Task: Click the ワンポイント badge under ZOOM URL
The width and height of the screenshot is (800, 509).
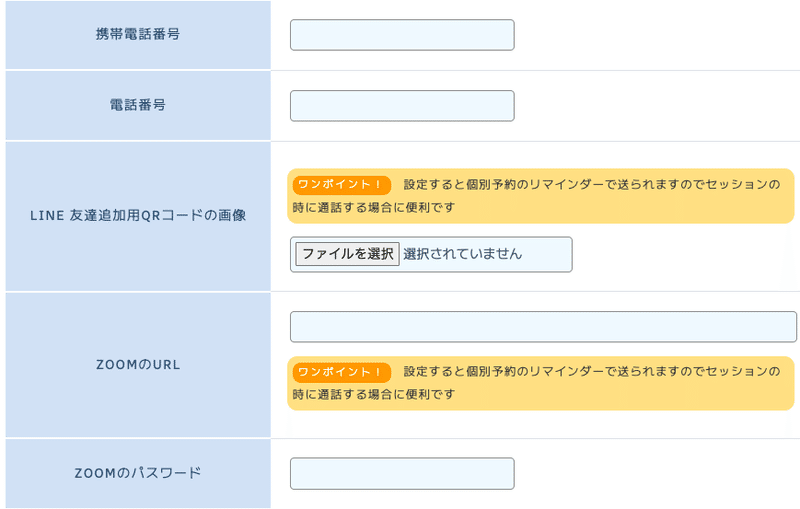Action: coord(341,372)
